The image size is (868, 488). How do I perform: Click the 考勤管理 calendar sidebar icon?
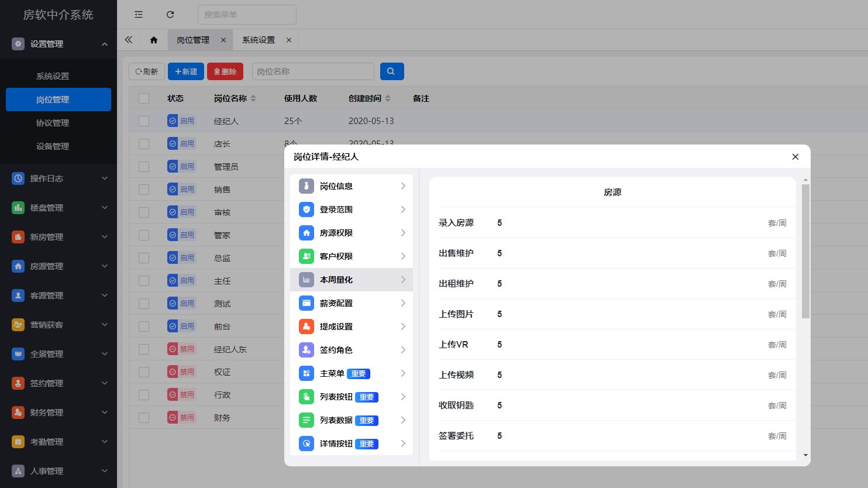18,442
